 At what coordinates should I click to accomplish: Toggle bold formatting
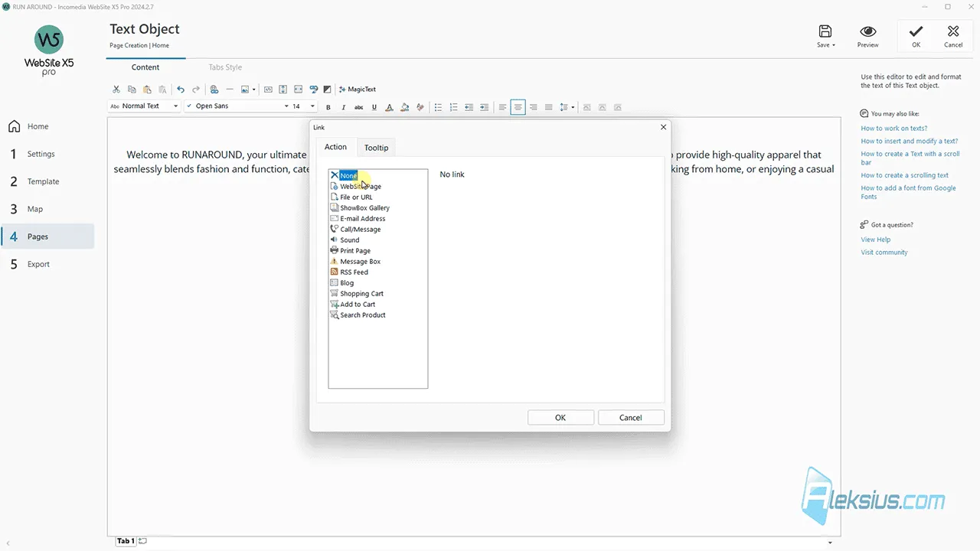328,107
